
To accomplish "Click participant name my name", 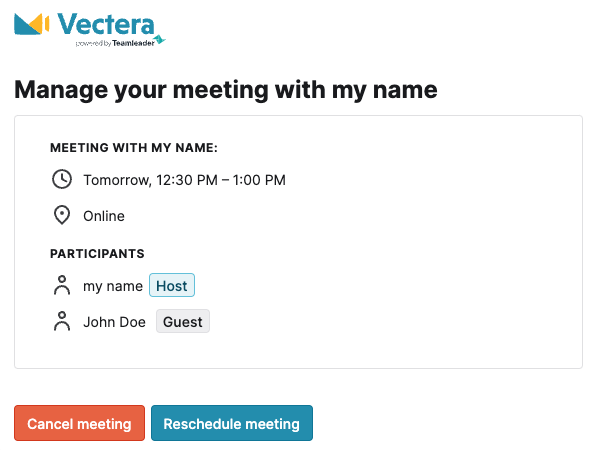I will click(113, 286).
